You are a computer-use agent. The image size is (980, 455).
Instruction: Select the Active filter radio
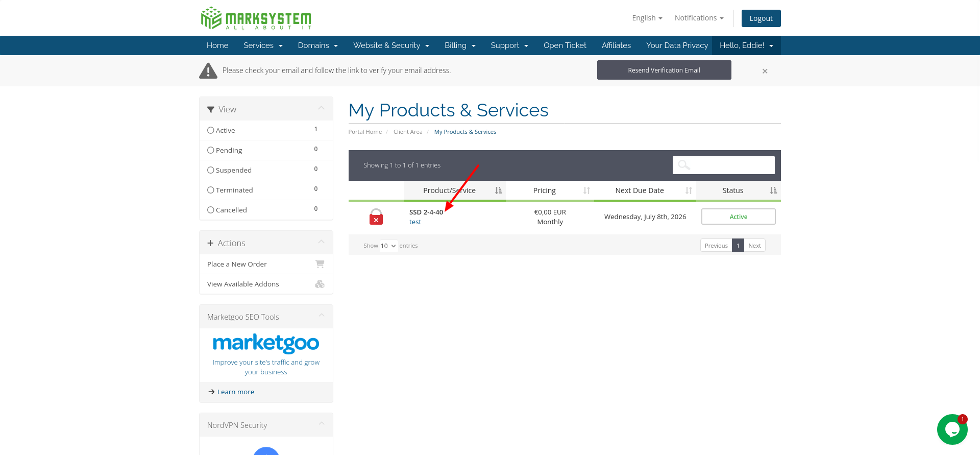tap(210, 130)
